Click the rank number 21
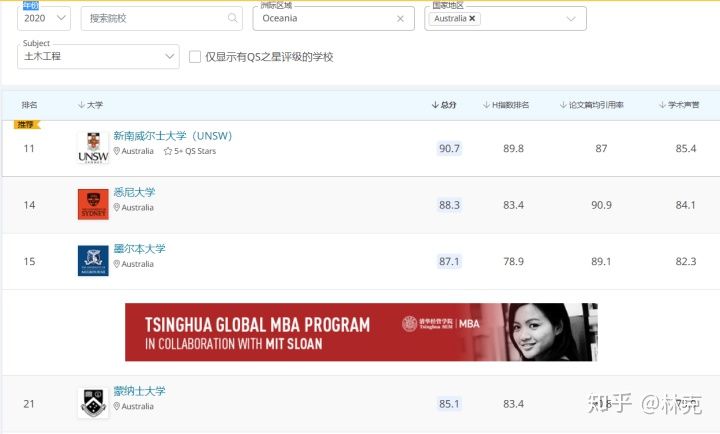 [29, 404]
